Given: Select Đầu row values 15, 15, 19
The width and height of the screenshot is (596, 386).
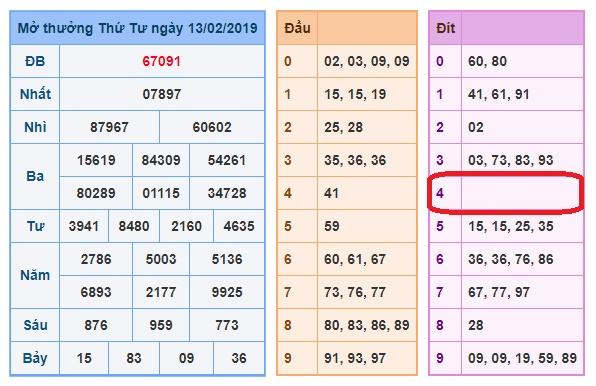Looking at the screenshot, I should pos(355,94).
